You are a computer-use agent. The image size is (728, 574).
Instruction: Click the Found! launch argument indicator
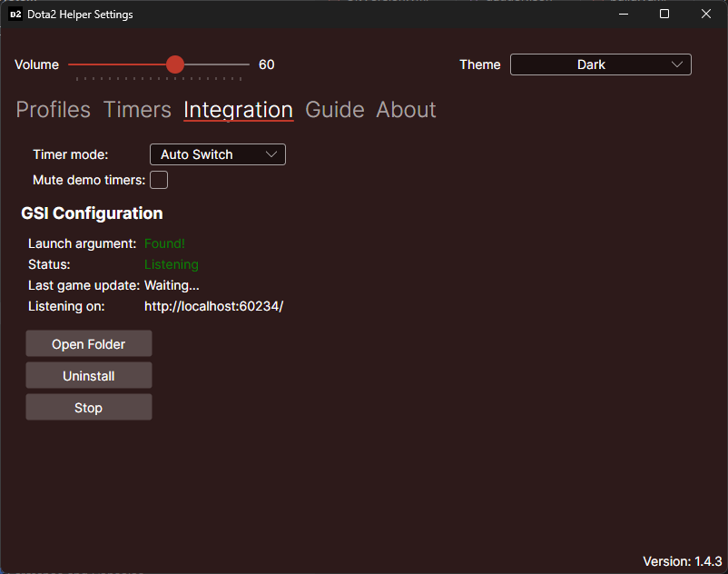click(163, 243)
